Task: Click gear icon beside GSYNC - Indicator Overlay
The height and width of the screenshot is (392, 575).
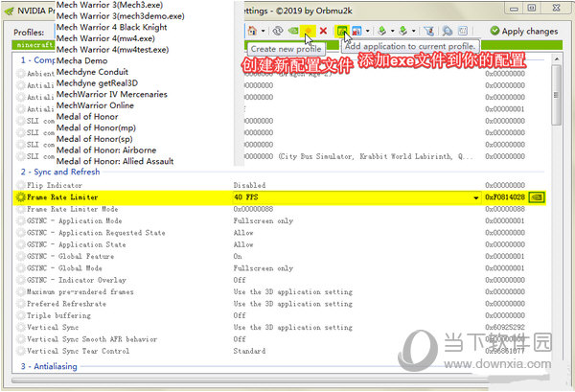Action: pos(20,280)
